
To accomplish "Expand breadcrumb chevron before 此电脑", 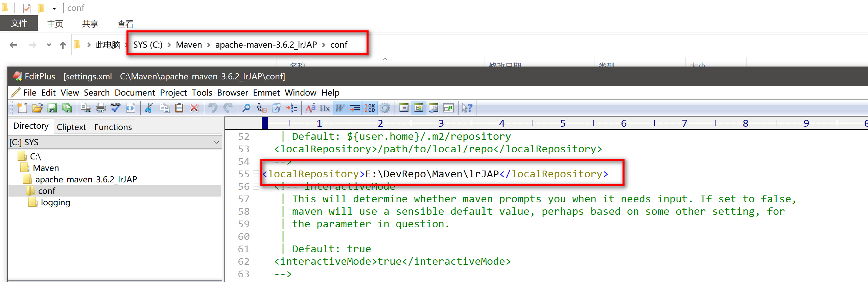I will (89, 45).
